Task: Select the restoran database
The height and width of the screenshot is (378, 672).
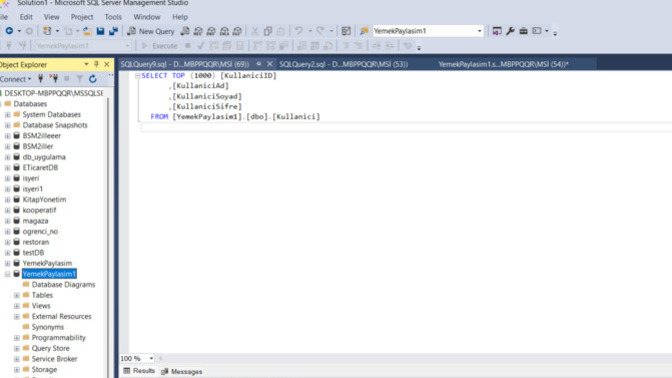Action: point(36,242)
